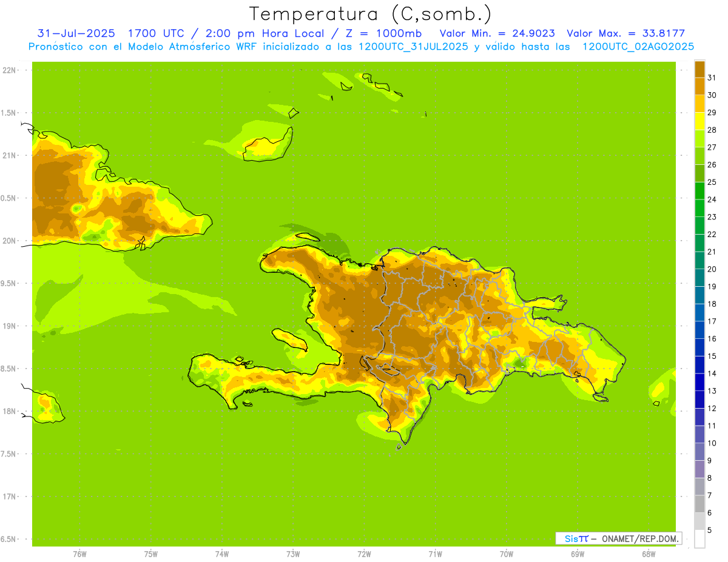
Task: Click the green legend swatch between 24 and 25
Action: 699,191
